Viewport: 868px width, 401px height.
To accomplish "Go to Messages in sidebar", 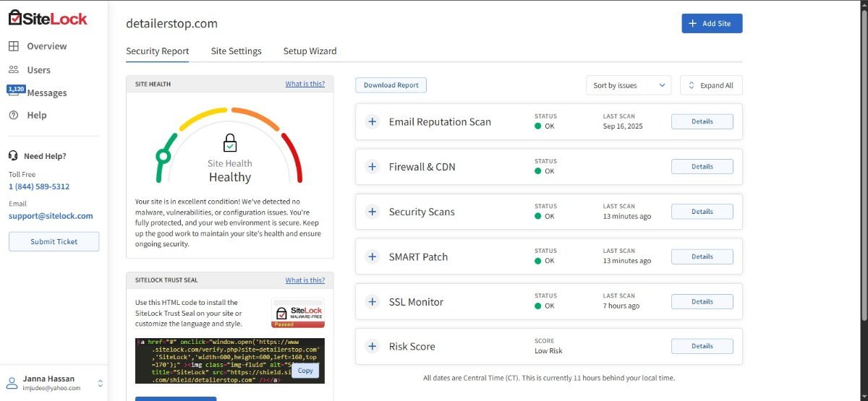I will pyautogui.click(x=47, y=93).
